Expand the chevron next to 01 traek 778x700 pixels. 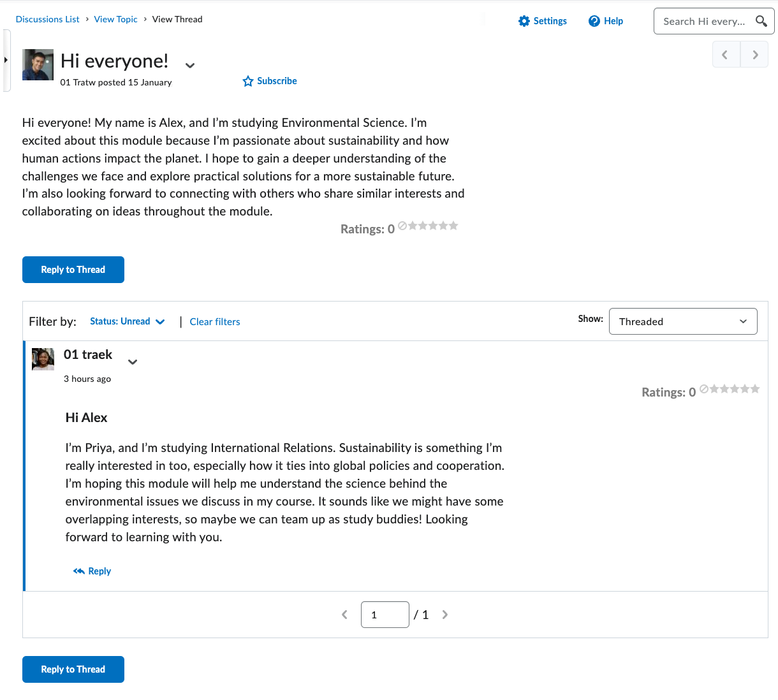click(x=133, y=361)
